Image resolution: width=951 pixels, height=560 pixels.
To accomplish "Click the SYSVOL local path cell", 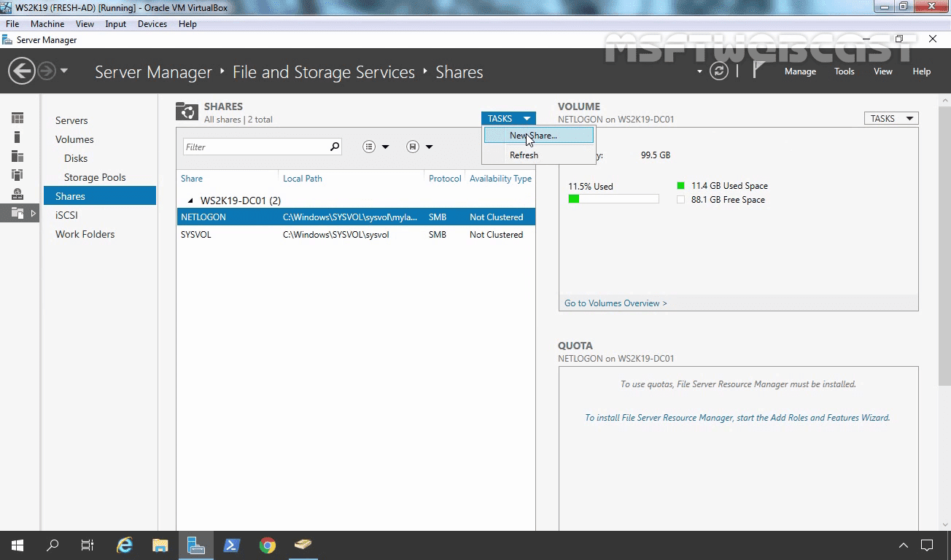I will 336,235.
